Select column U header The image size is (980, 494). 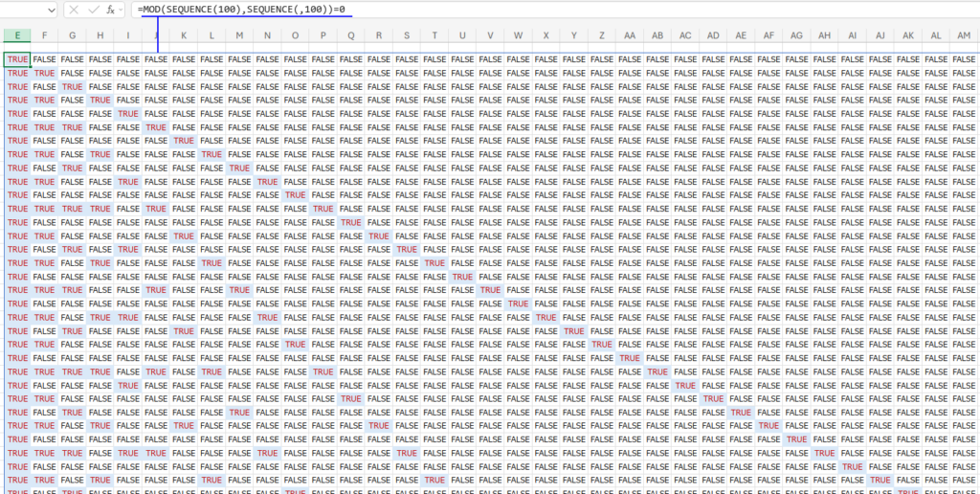pyautogui.click(x=462, y=35)
